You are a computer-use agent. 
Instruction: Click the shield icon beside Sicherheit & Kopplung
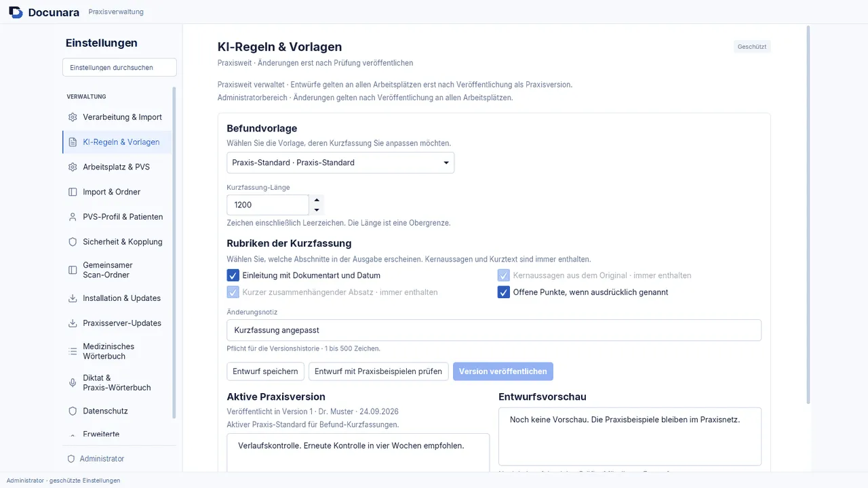[x=73, y=242]
